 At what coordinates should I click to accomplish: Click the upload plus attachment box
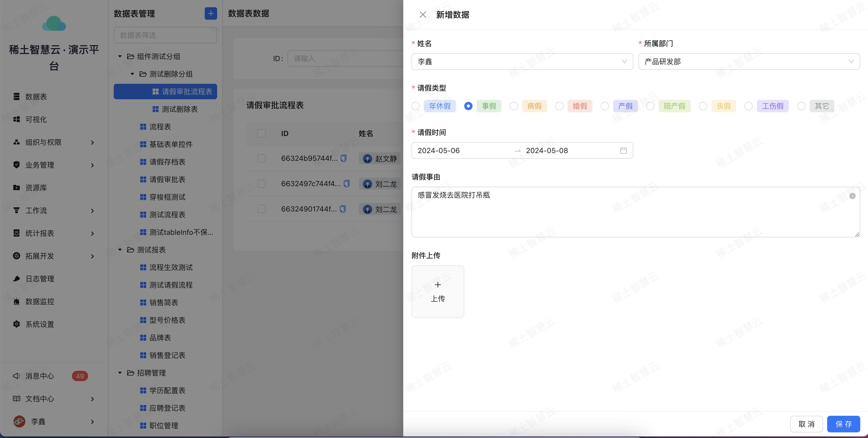click(x=437, y=291)
